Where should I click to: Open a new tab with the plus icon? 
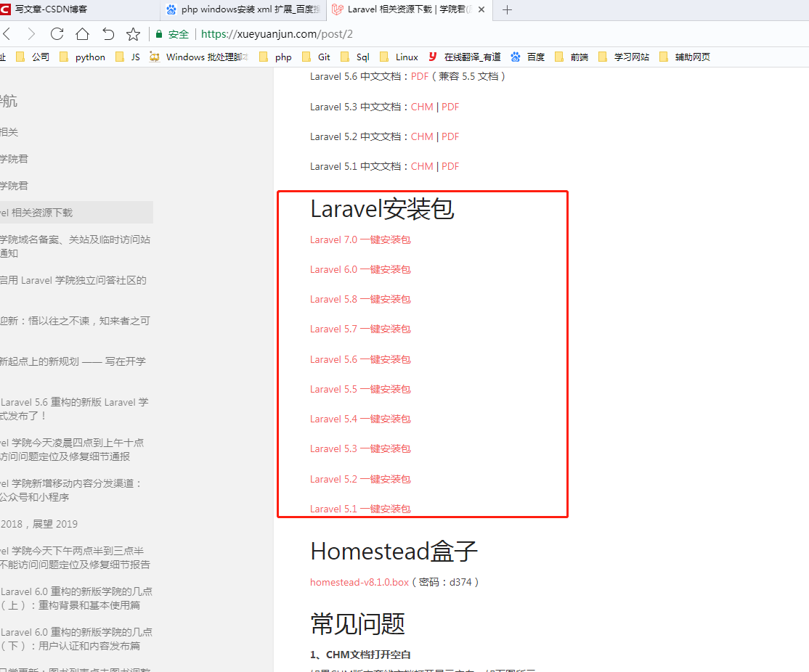coord(507,10)
